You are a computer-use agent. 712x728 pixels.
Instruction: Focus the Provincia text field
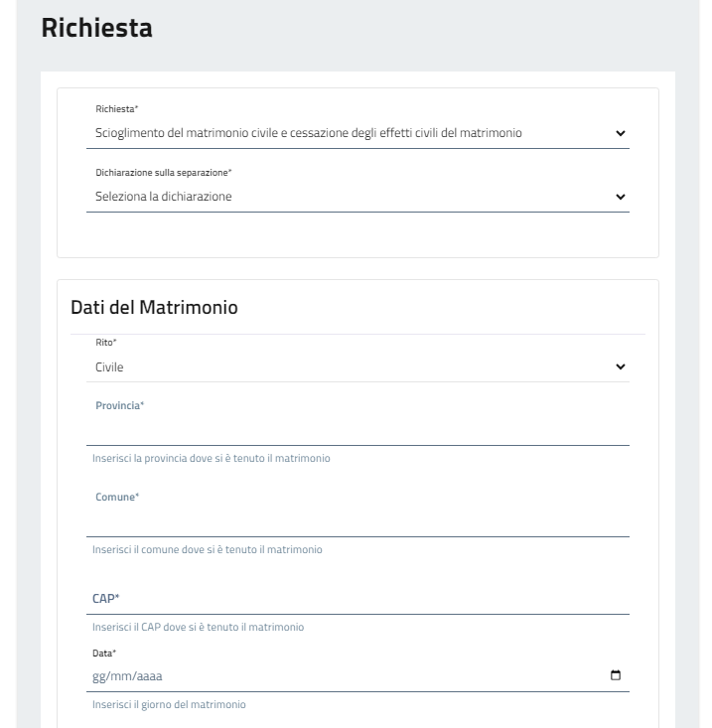pos(357,429)
